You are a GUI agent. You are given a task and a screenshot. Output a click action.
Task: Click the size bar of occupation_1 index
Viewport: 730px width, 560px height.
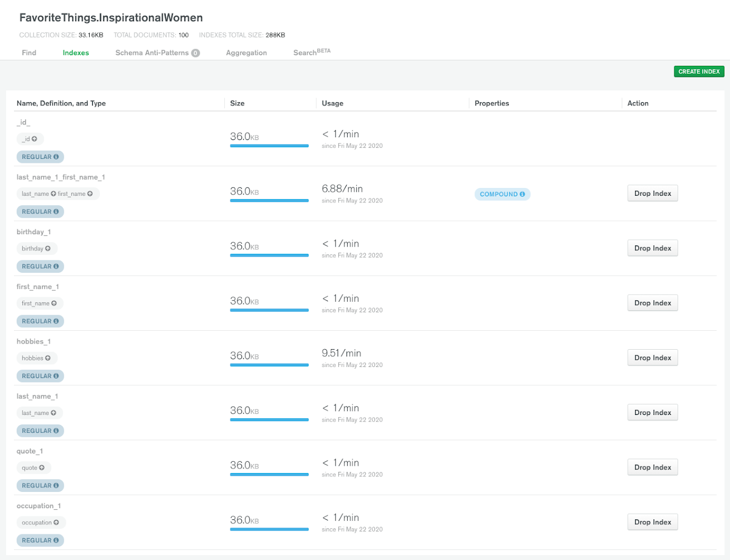(x=269, y=529)
